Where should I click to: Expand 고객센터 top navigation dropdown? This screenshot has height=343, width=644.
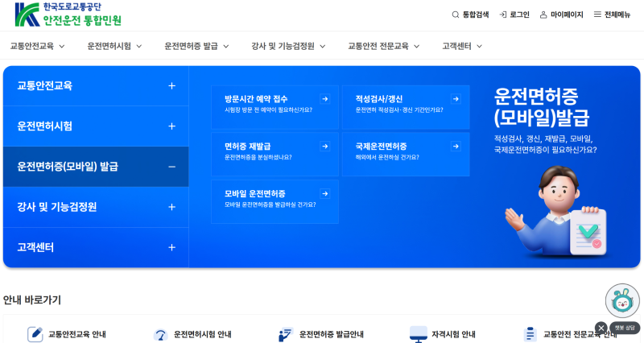click(x=479, y=47)
